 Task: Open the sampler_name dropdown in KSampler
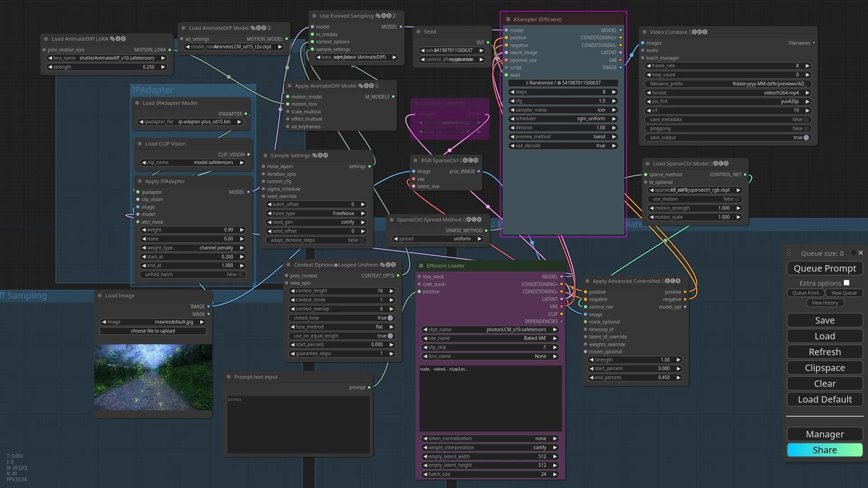tap(563, 110)
